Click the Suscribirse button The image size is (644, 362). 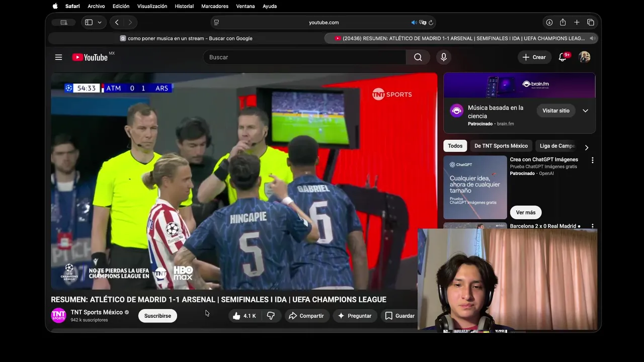tap(157, 316)
